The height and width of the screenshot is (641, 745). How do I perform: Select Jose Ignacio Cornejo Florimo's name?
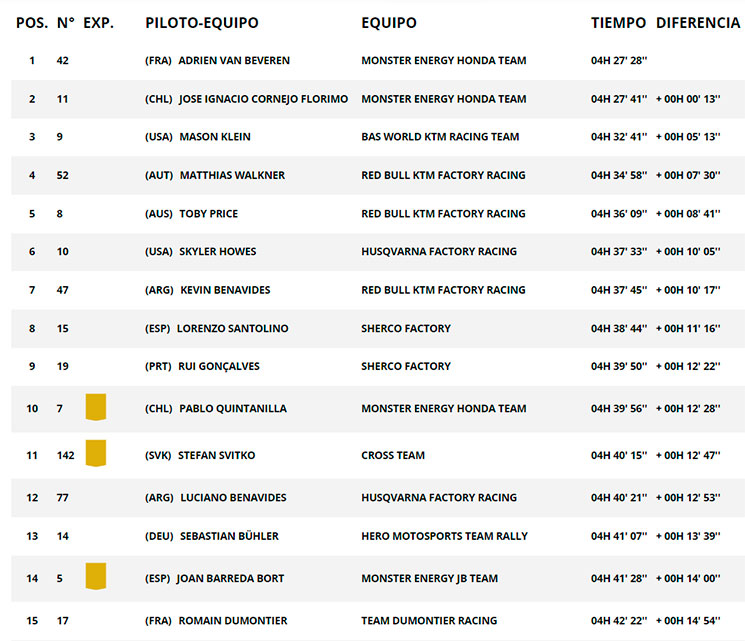[x=264, y=99]
